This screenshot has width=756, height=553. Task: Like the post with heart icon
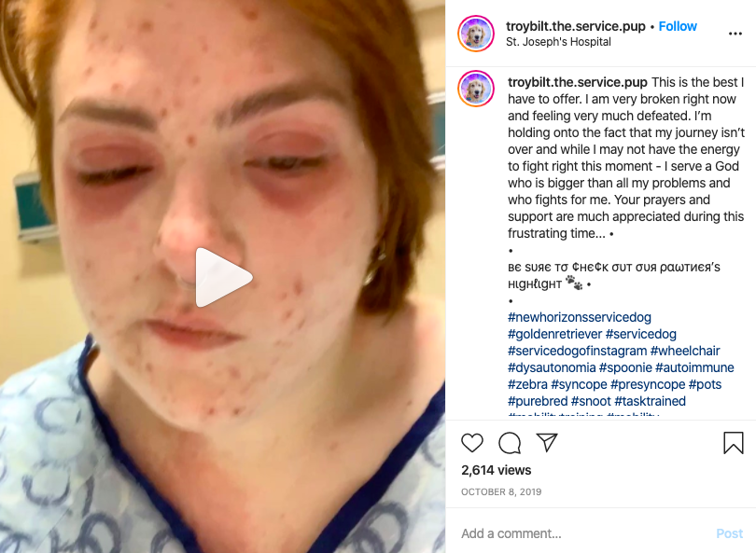coord(472,442)
